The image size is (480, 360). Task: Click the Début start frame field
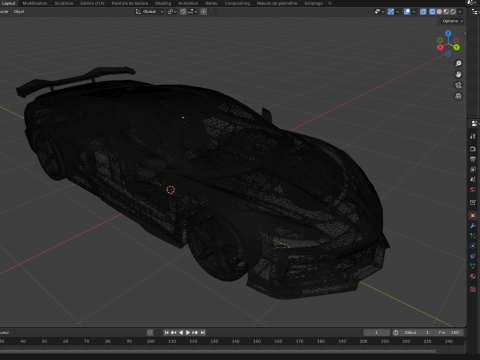[417, 333]
